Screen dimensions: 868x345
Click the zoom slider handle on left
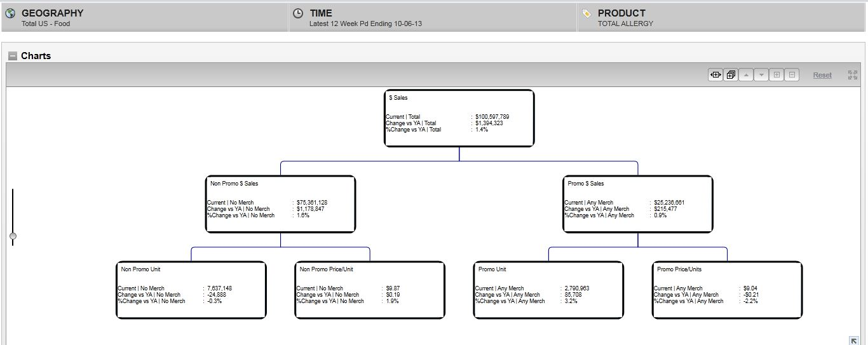[13, 236]
